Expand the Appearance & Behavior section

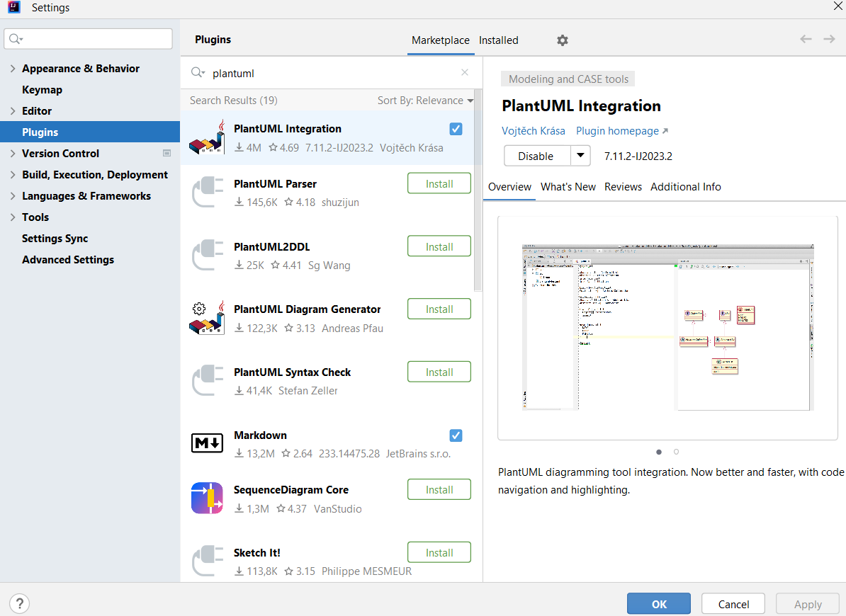pos(13,69)
